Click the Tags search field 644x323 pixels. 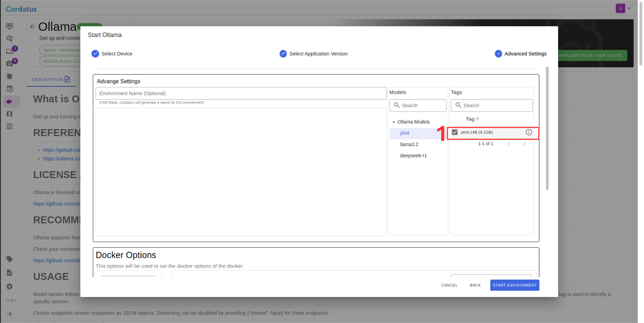492,106
